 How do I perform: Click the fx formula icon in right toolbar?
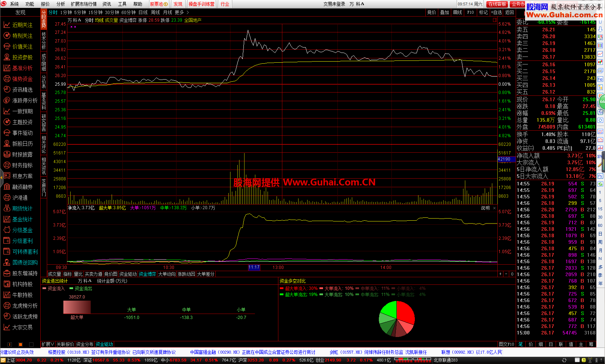(x=600, y=112)
